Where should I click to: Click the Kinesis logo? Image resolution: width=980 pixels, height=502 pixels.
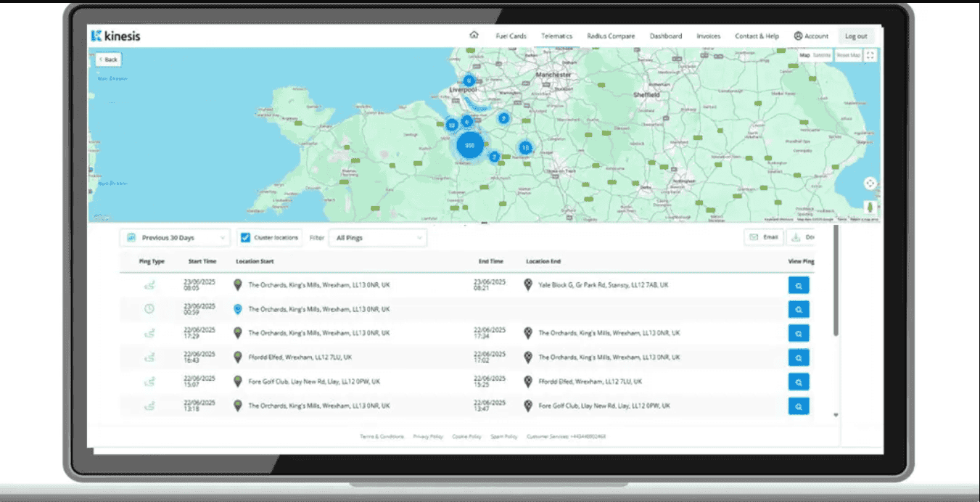[x=116, y=36]
